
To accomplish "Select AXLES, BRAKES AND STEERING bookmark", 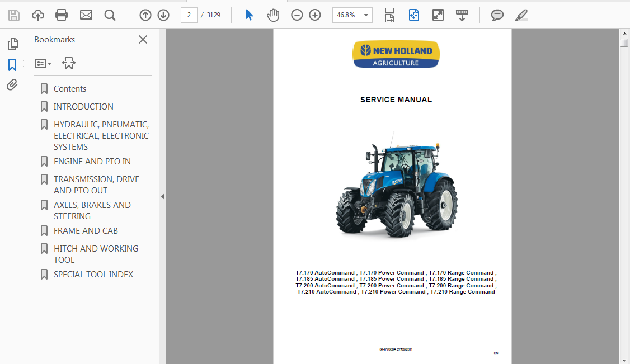I will (x=92, y=210).
